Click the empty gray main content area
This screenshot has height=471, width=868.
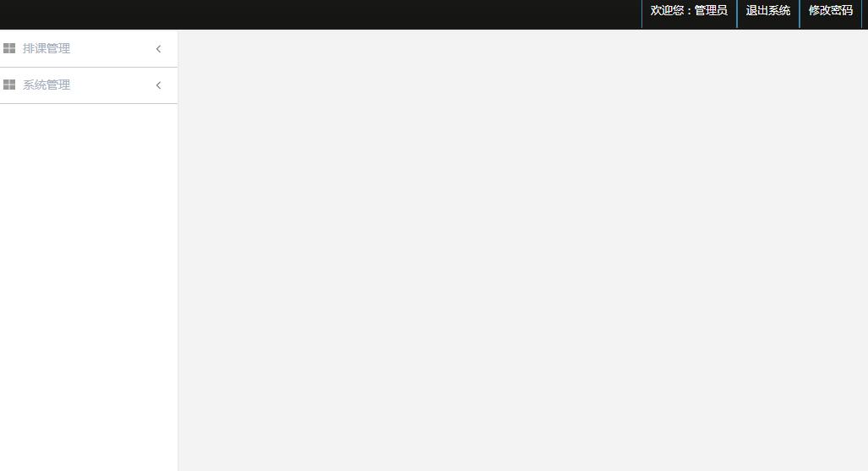522,249
